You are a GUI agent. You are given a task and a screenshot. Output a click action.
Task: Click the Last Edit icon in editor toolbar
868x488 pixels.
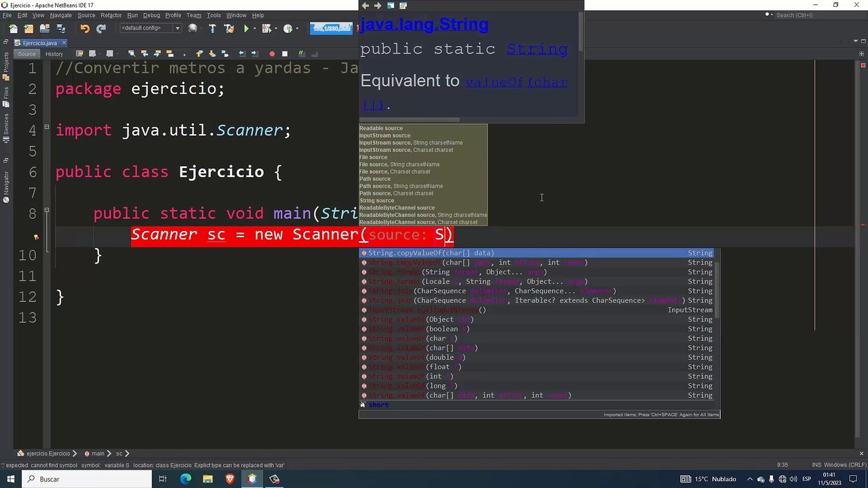click(x=79, y=54)
